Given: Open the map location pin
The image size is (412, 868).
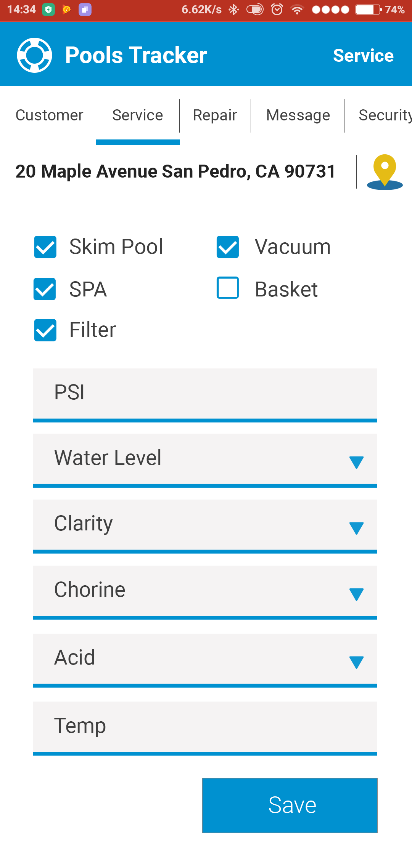Looking at the screenshot, I should 385,172.
